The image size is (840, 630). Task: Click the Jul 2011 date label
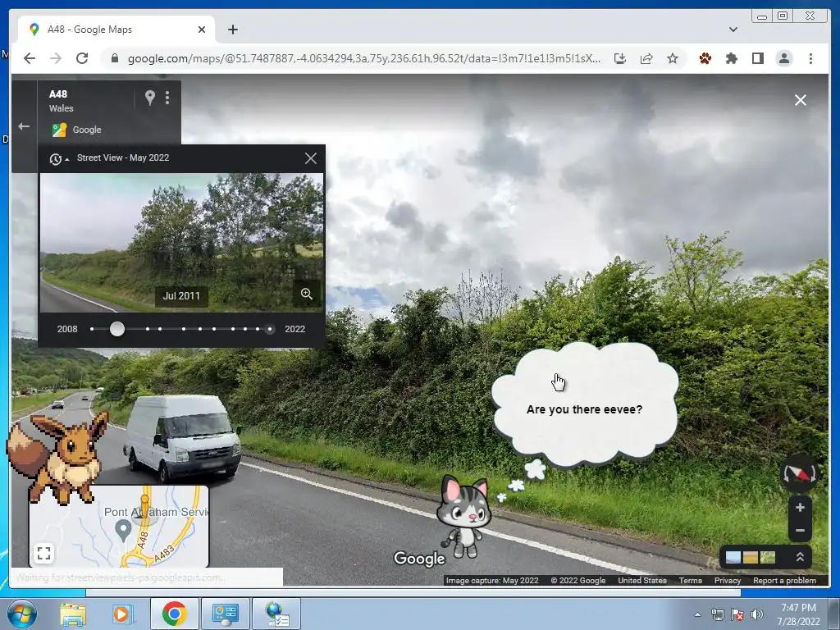coord(181,295)
